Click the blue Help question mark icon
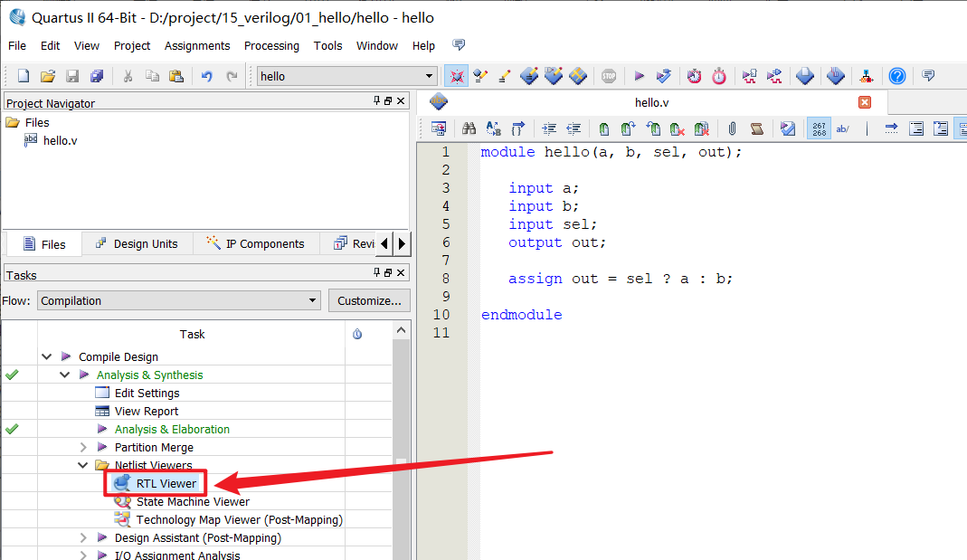This screenshot has height=560, width=967. pos(897,76)
